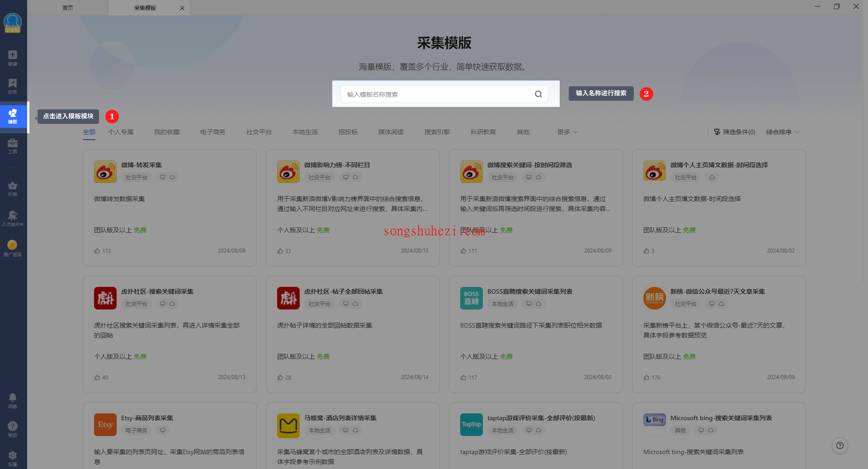Select the 模板 templates sidebar icon
The image size is (868, 469).
point(13,117)
